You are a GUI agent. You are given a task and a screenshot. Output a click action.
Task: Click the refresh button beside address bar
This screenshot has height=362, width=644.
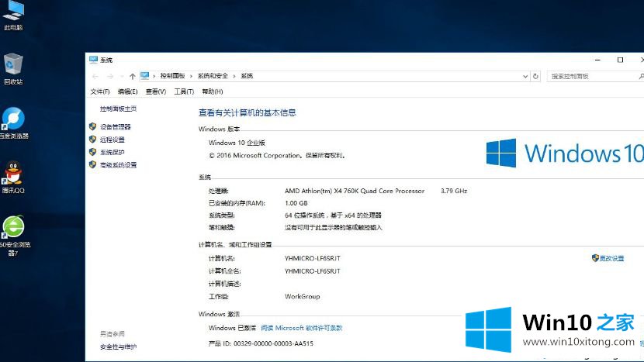click(535, 76)
